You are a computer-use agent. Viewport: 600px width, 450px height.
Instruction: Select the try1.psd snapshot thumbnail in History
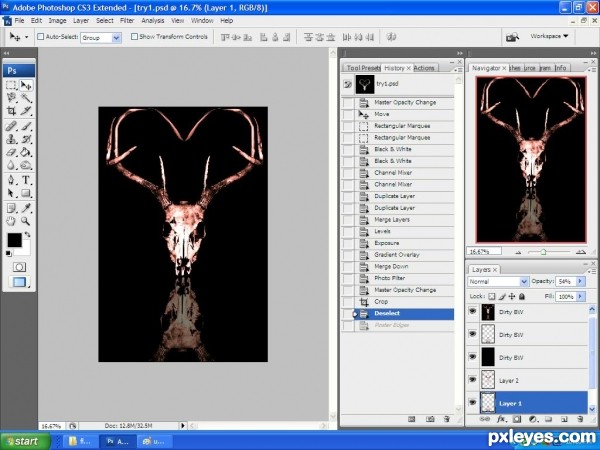pyautogui.click(x=365, y=84)
